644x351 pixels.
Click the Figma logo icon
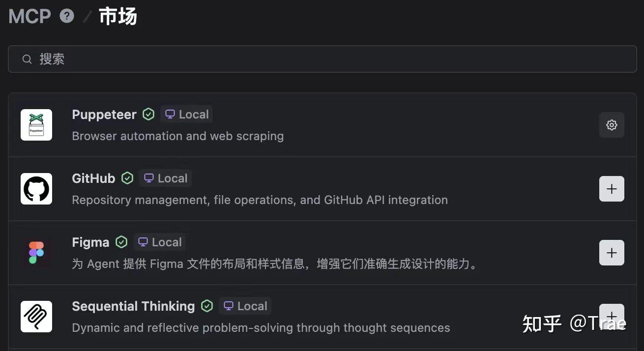[36, 253]
